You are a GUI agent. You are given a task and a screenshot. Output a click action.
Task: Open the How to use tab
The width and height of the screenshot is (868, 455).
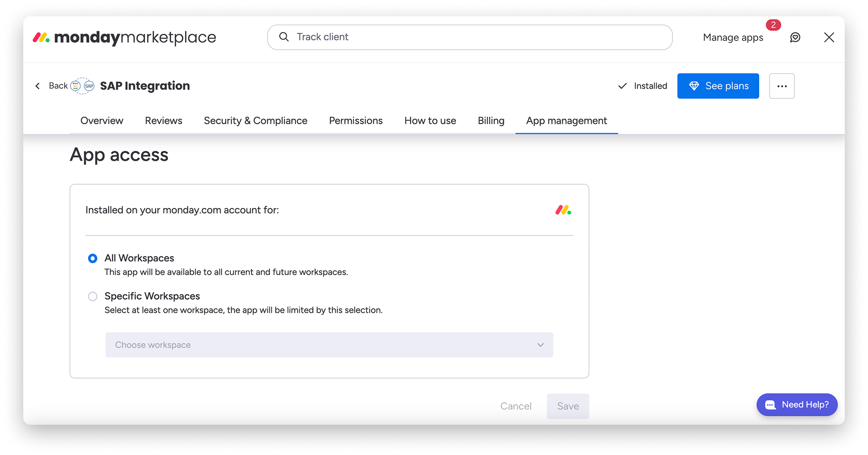[430, 121]
